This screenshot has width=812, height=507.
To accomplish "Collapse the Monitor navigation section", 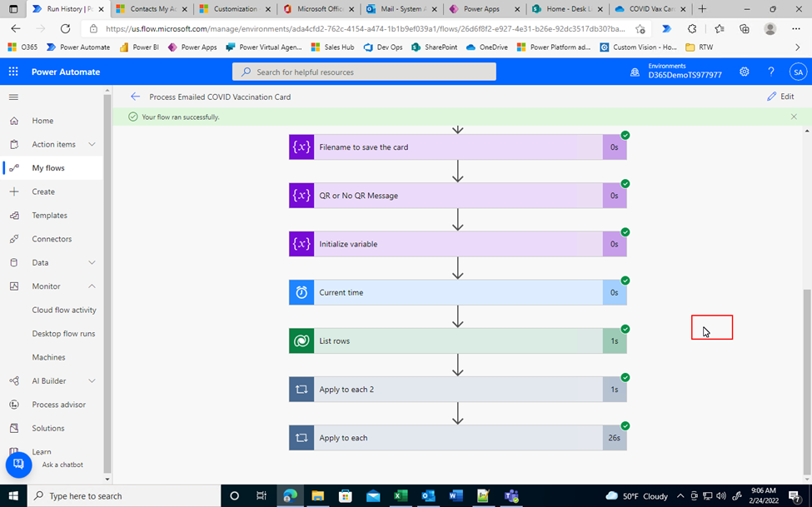I will 92,286.
